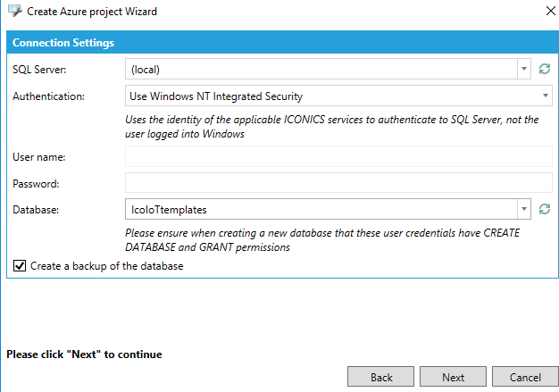Image resolution: width=559 pixels, height=392 pixels.
Task: Uncheck Create a backup of the database
Action: [x=19, y=266]
